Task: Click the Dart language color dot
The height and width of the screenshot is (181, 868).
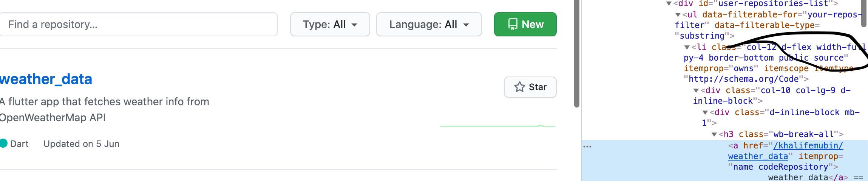Action: pyautogui.click(x=3, y=144)
